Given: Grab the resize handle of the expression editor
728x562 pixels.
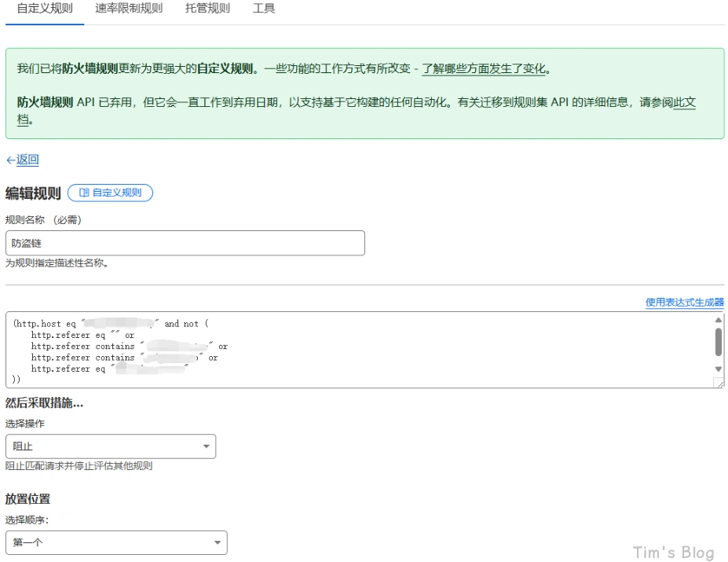Looking at the screenshot, I should tap(718, 383).
